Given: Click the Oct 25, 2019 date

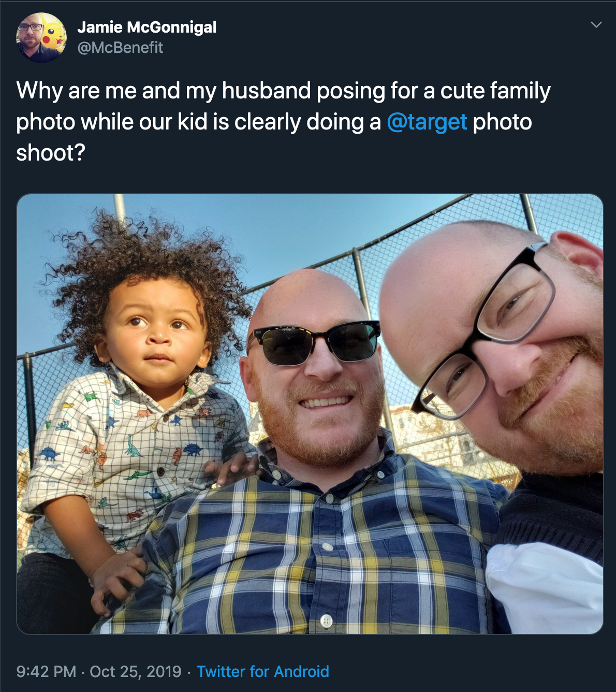Looking at the screenshot, I should coord(136,671).
